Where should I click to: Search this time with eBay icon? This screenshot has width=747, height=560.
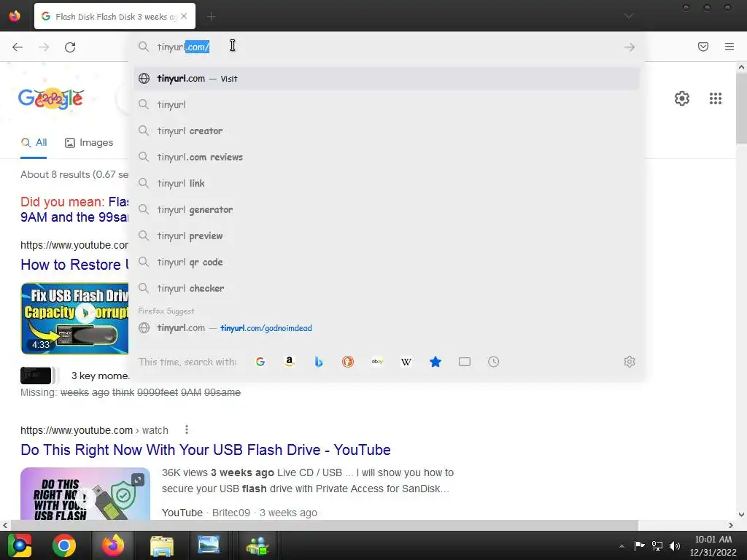click(x=377, y=362)
